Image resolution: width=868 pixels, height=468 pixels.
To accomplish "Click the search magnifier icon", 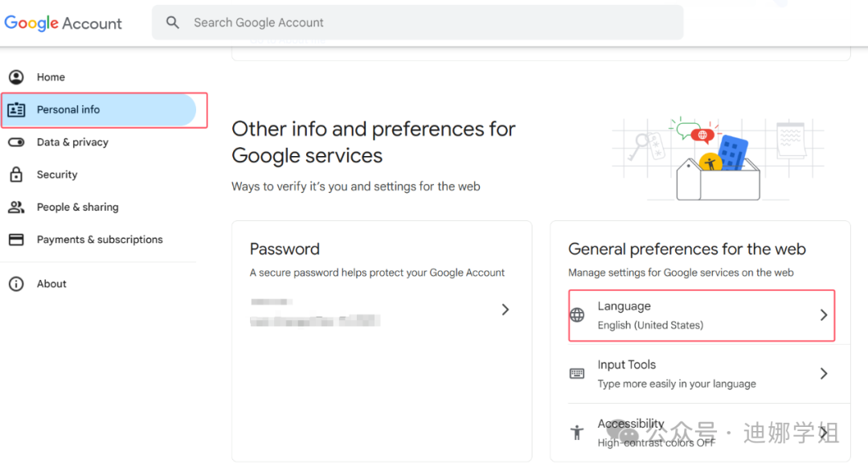I will [173, 23].
